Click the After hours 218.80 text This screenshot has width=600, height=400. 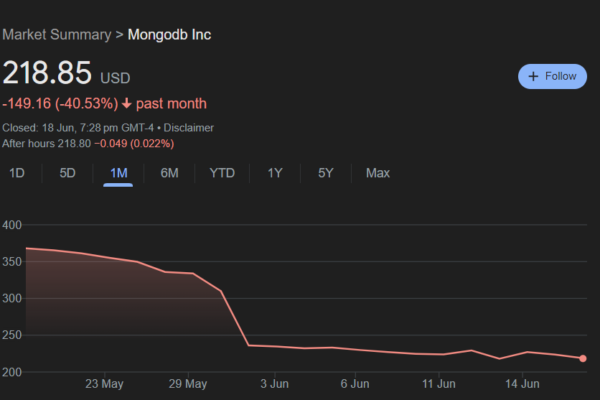47,144
